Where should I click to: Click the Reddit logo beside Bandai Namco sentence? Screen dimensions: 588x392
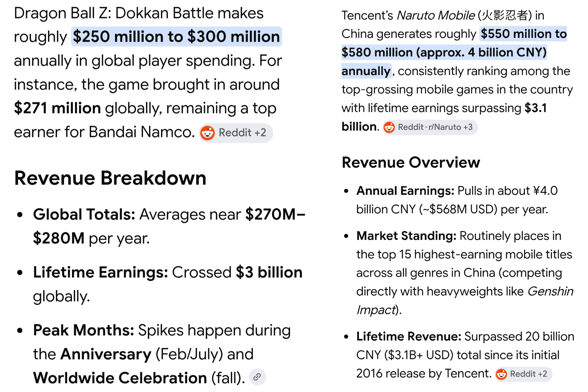(207, 133)
